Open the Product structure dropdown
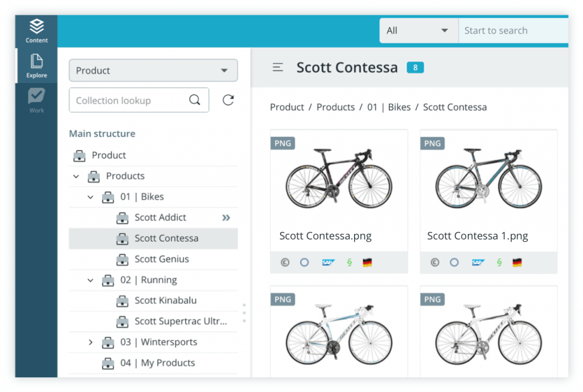 153,71
